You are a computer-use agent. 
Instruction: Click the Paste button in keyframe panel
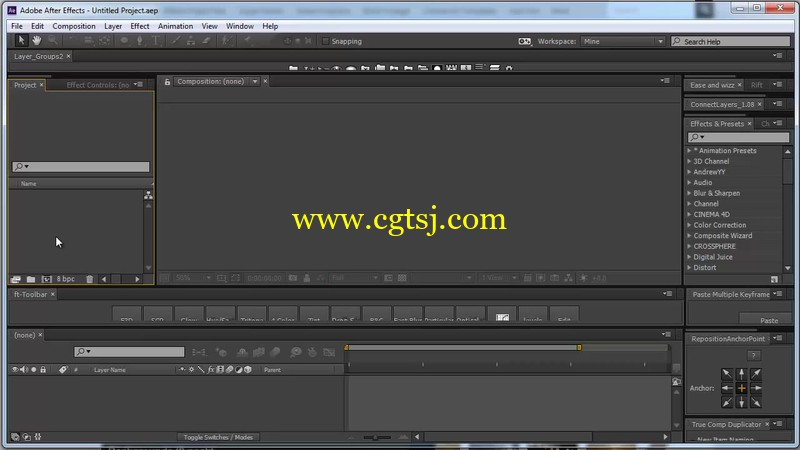765,320
